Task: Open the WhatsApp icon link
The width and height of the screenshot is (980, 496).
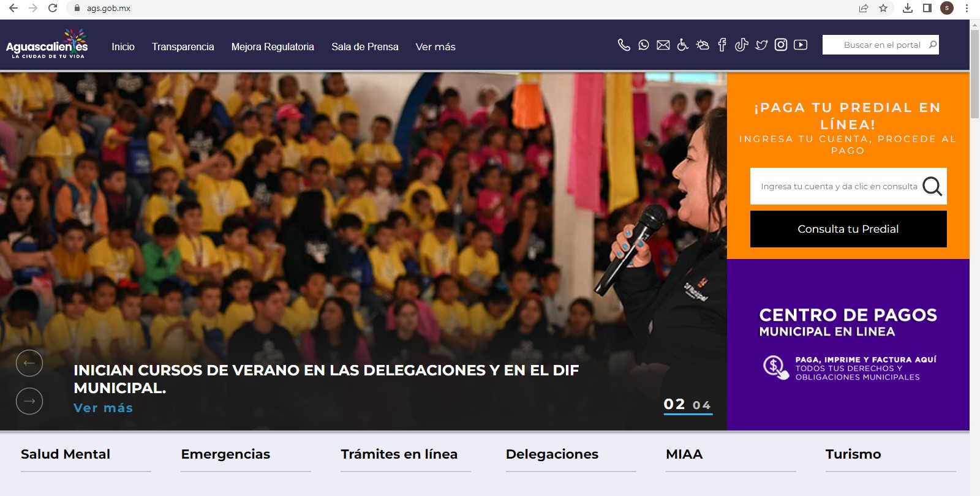Action: (x=643, y=45)
